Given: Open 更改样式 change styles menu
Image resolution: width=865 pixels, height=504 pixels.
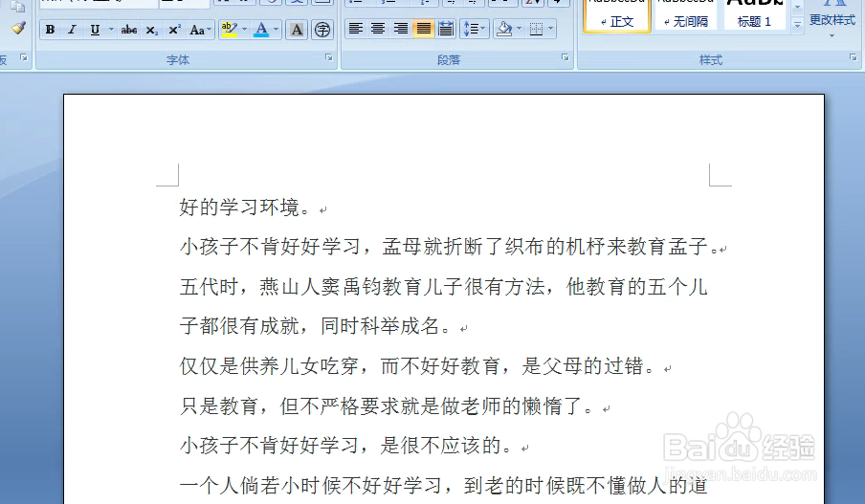Looking at the screenshot, I should (x=832, y=20).
